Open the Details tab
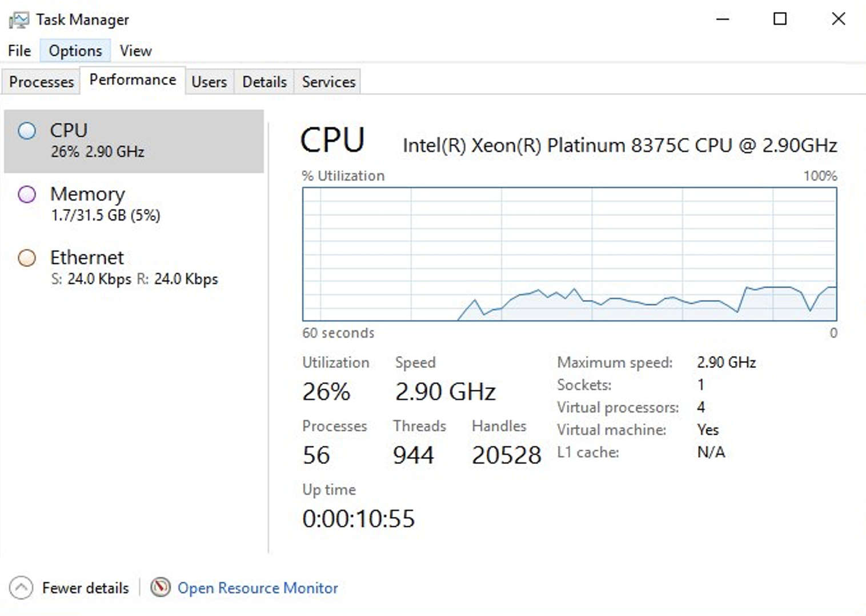The width and height of the screenshot is (866, 616). point(264,82)
